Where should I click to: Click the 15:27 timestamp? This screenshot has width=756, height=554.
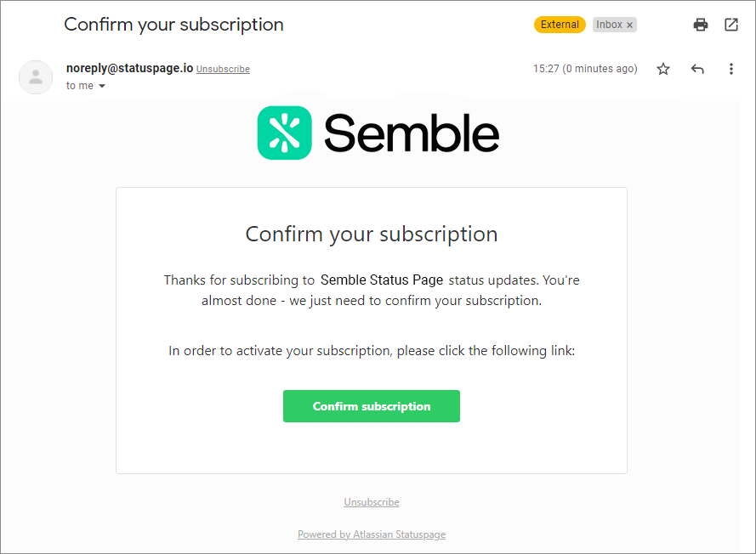585,69
